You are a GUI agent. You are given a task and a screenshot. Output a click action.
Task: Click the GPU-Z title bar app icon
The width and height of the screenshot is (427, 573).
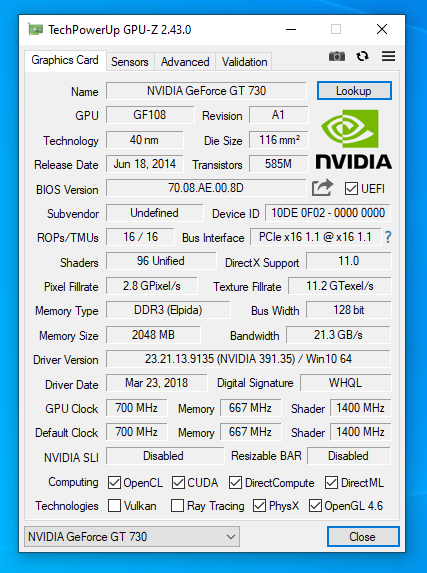tap(35, 30)
